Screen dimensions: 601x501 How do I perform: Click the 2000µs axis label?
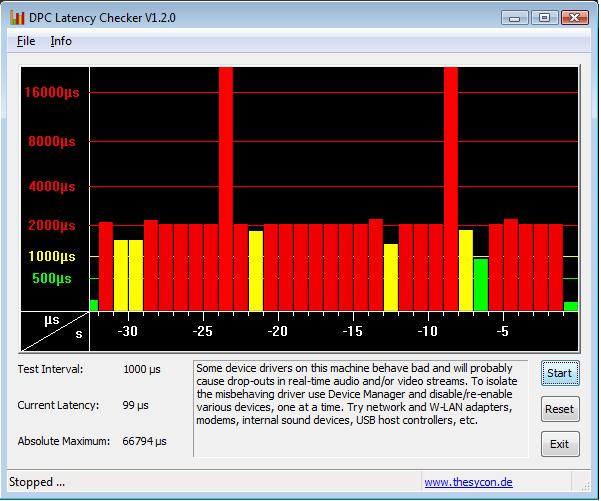pyautogui.click(x=52, y=225)
